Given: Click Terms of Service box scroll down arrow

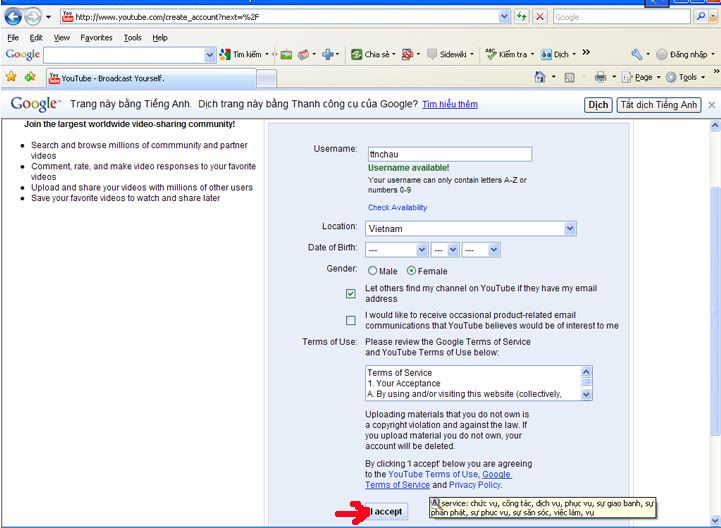Looking at the screenshot, I should pos(586,394).
